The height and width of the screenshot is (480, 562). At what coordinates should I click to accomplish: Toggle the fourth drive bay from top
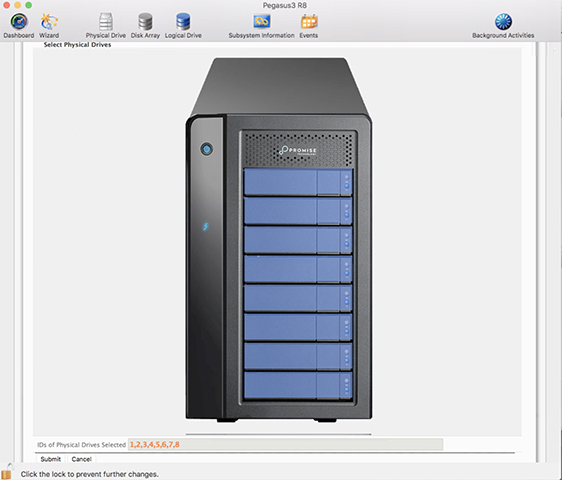pos(298,269)
